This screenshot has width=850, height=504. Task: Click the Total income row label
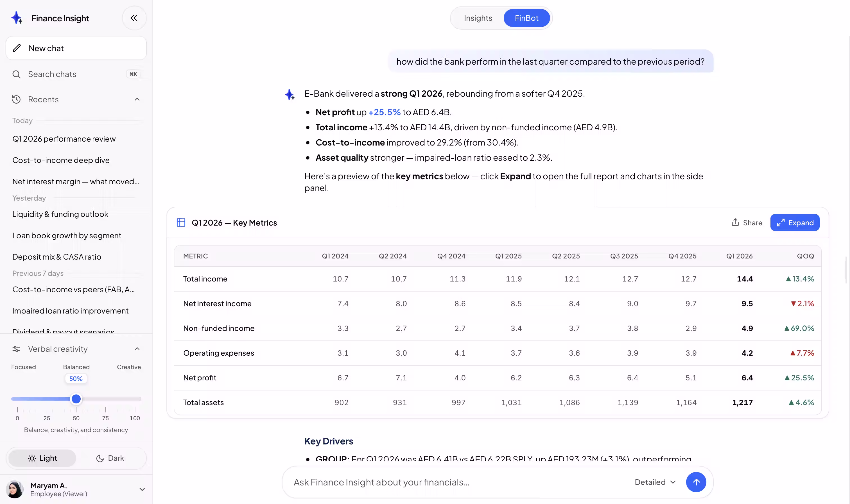point(205,279)
